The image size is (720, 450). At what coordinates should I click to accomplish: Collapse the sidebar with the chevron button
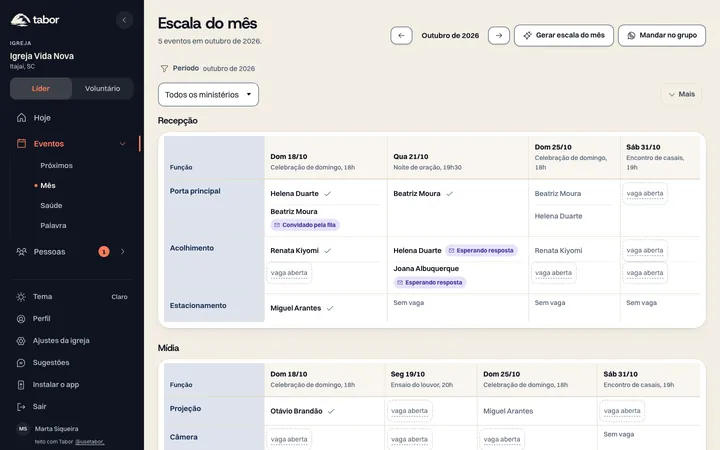coord(124,20)
